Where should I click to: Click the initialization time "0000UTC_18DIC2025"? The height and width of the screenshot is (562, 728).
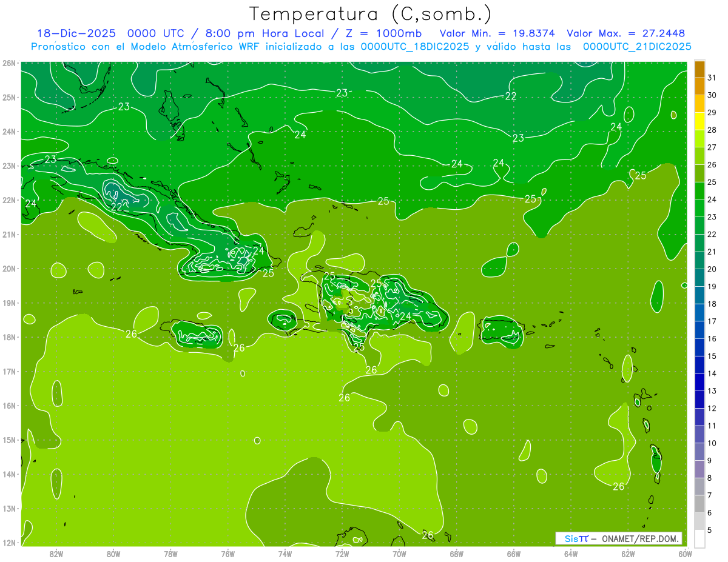tap(415, 47)
